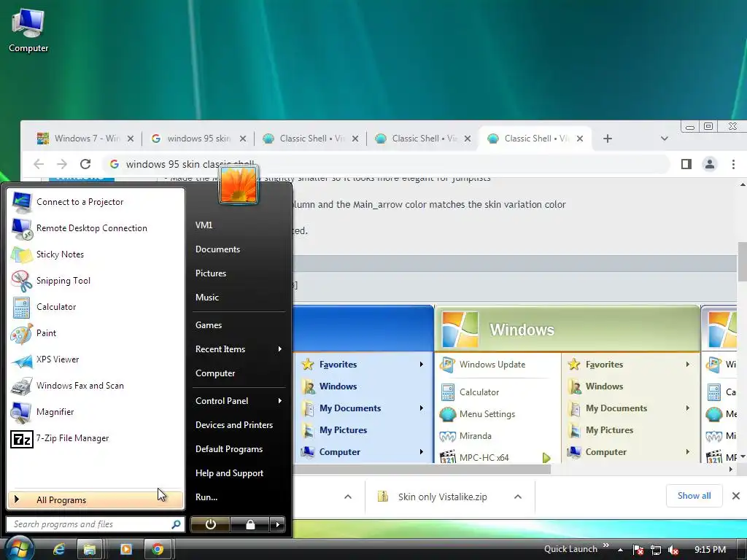Open XPS Viewer icon
Screen dimensions: 747x560
pos(21,360)
